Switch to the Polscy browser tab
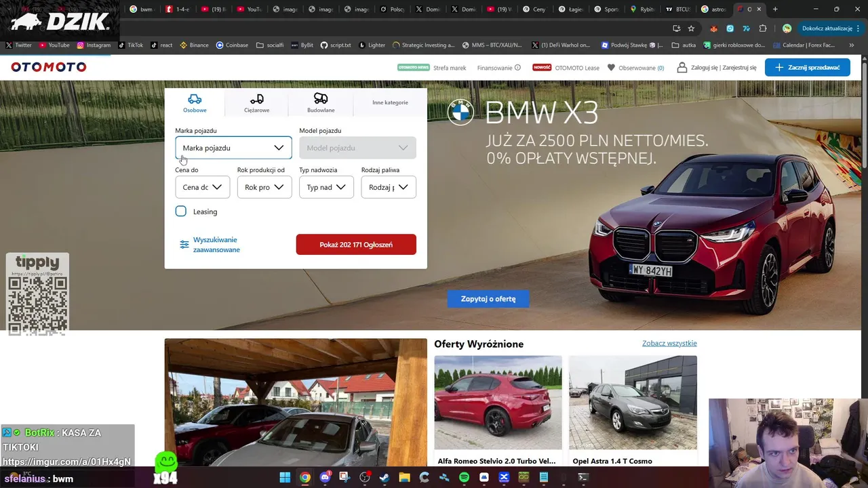The image size is (868, 488). (393, 9)
